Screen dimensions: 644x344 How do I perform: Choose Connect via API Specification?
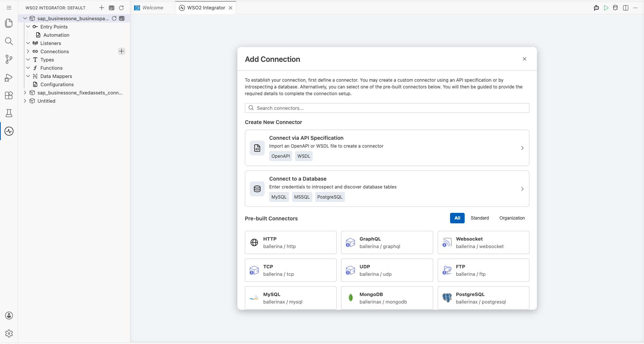[387, 148]
